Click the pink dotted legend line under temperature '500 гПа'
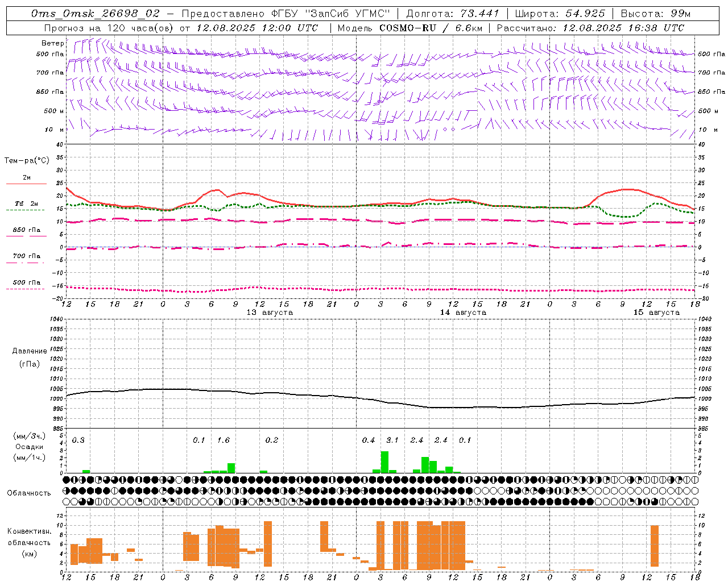 [25, 289]
